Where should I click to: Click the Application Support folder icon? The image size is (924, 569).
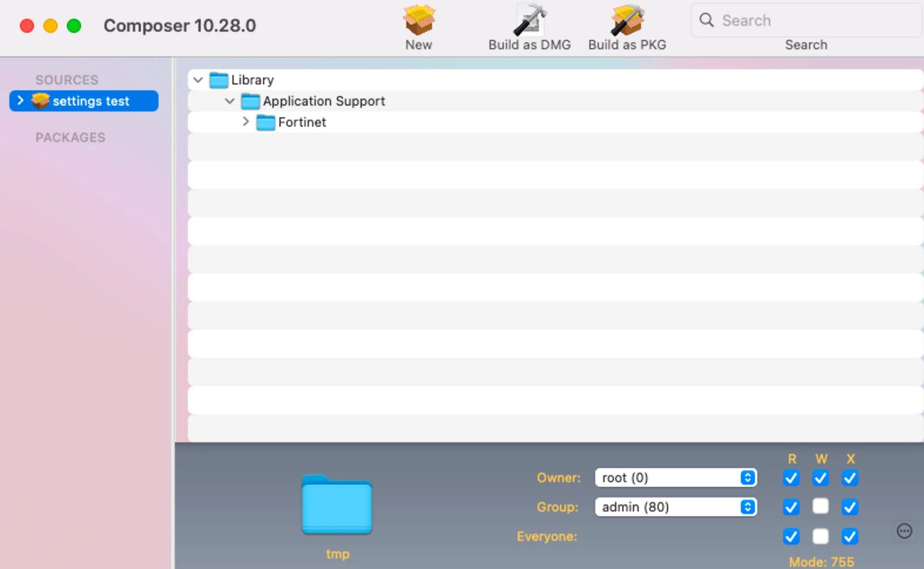[x=251, y=101]
